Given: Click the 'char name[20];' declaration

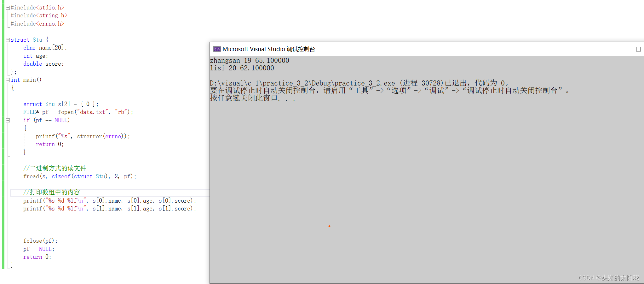Looking at the screenshot, I should point(45,48).
